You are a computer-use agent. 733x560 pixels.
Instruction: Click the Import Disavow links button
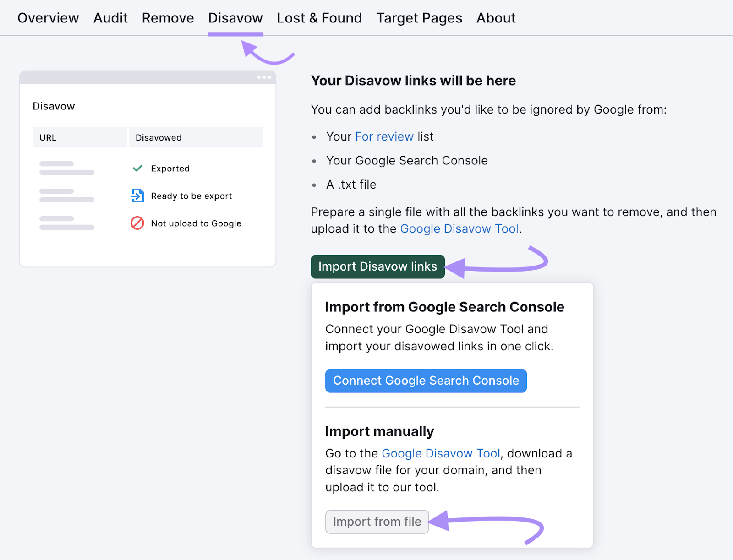pos(377,266)
